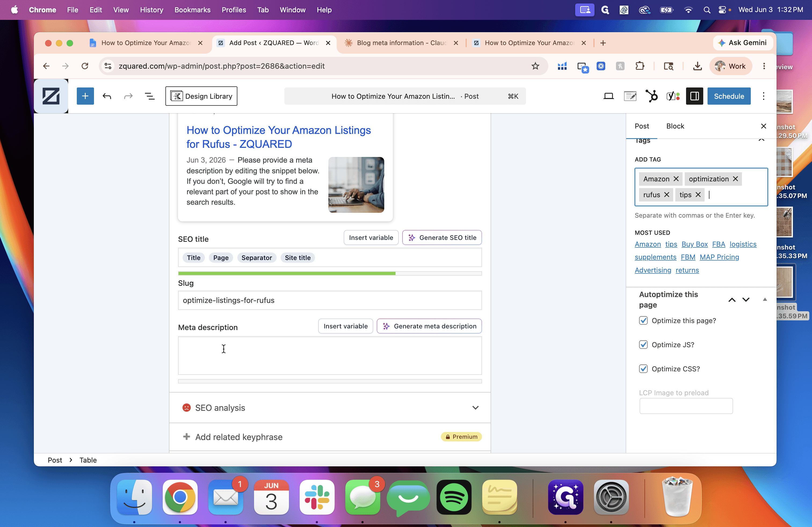
Task: Click in the Meta description text field
Action: point(330,356)
